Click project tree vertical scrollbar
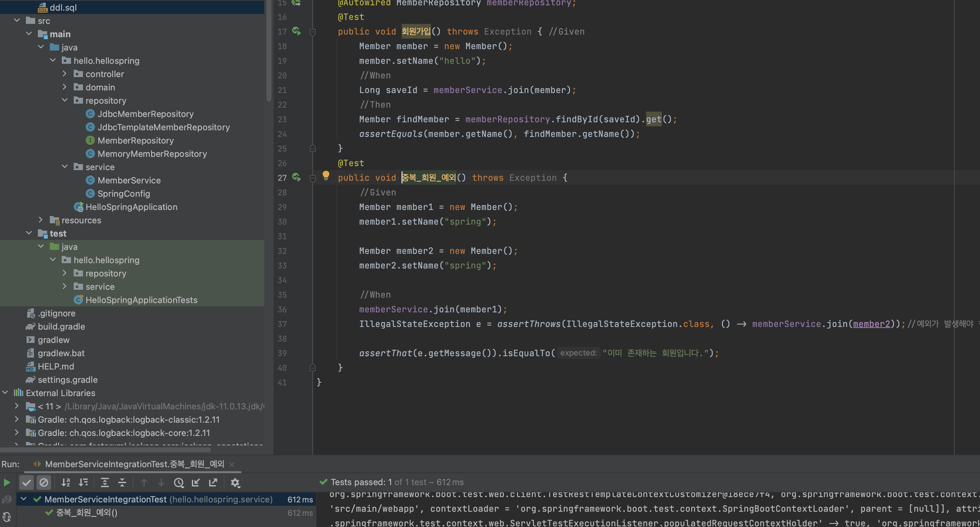The height and width of the screenshot is (527, 980). (269, 52)
